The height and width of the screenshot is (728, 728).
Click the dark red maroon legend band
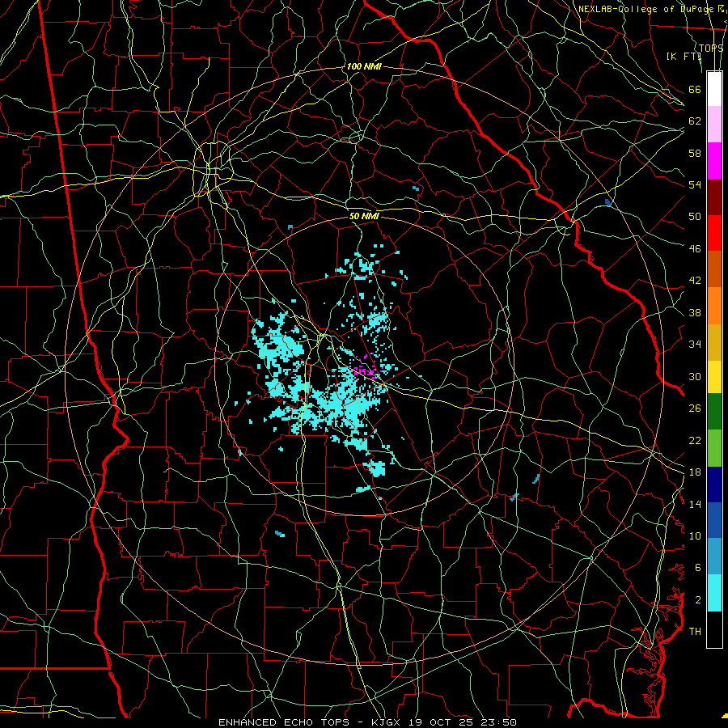click(714, 197)
